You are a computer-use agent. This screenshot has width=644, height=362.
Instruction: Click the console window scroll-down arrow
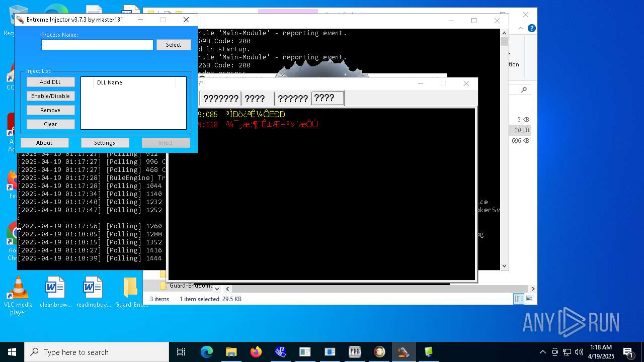click(505, 266)
